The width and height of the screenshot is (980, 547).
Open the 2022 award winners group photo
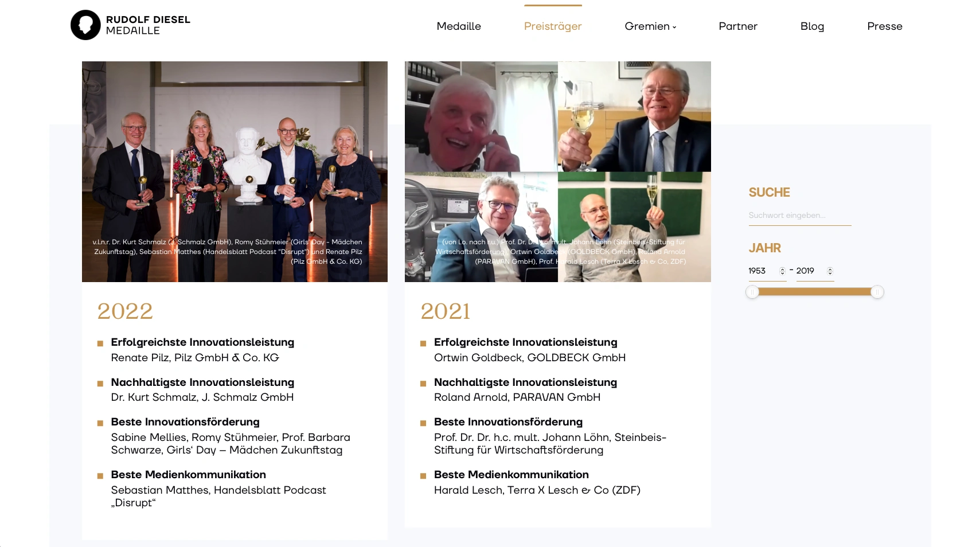point(235,171)
